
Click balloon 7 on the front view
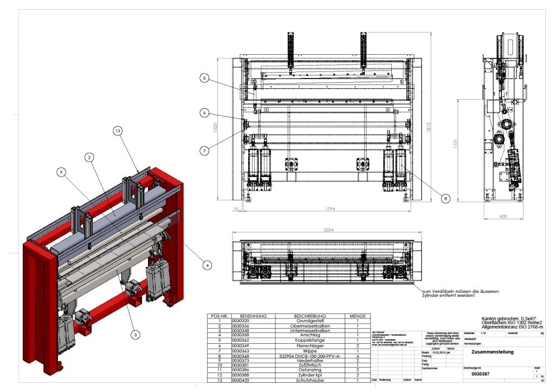tap(204, 149)
